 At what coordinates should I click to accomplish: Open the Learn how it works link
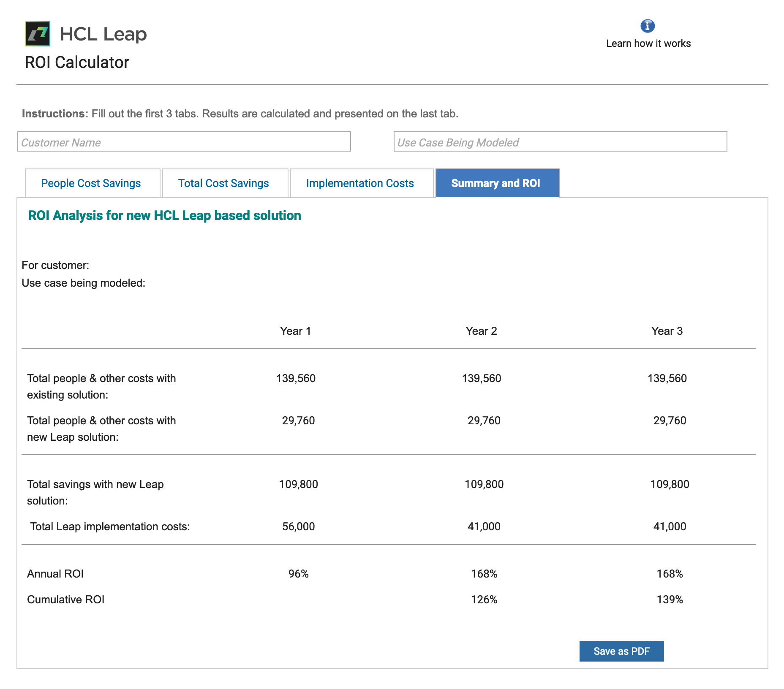(x=648, y=43)
